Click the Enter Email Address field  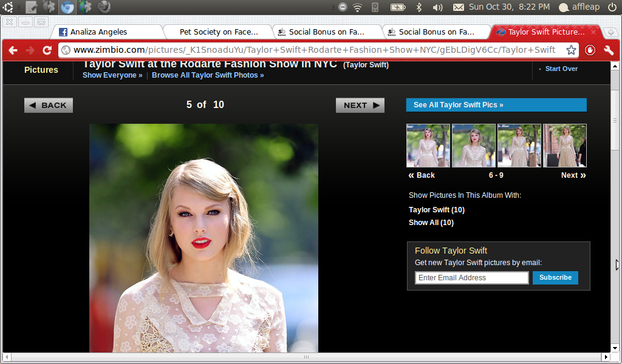pyautogui.click(x=471, y=278)
